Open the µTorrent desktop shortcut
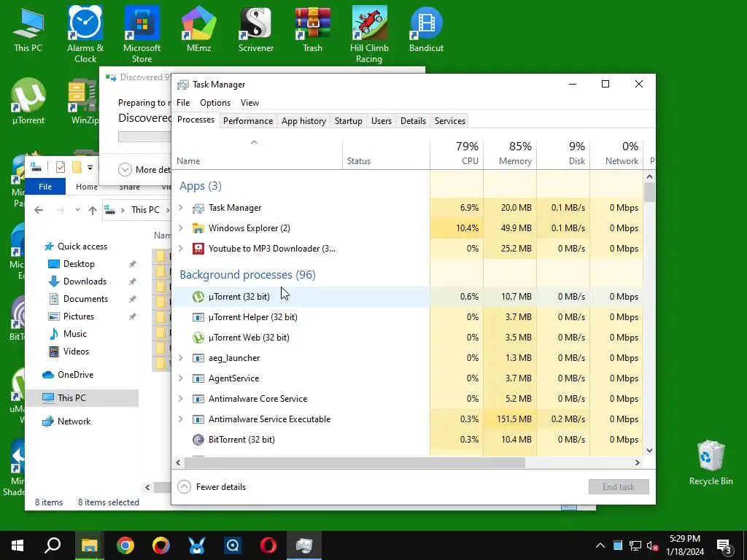This screenshot has height=560, width=747. pos(28,101)
